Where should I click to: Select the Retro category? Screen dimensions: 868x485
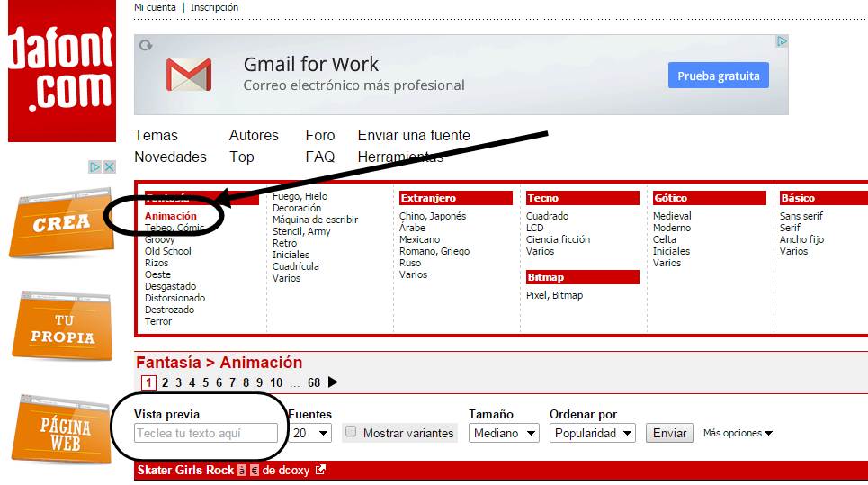click(x=284, y=243)
